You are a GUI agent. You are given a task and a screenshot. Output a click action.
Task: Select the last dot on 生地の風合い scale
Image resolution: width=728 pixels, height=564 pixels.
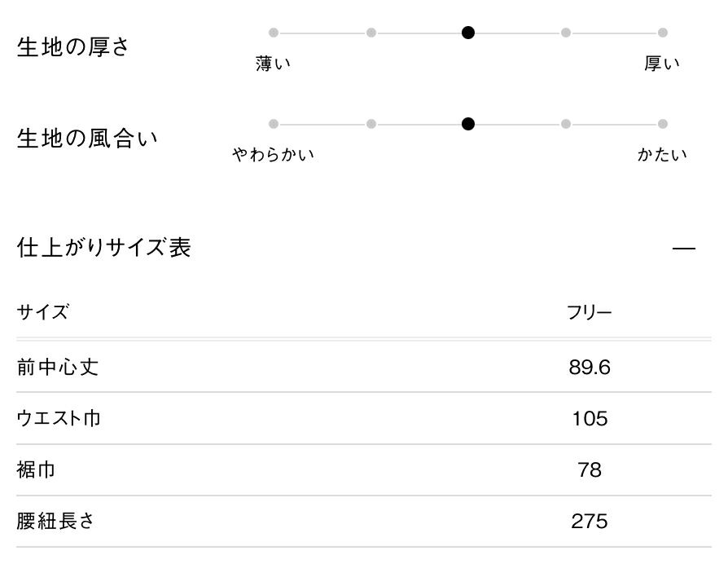pos(663,124)
